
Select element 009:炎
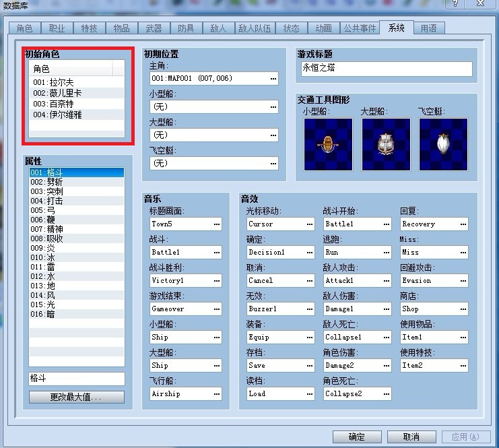(x=77, y=248)
